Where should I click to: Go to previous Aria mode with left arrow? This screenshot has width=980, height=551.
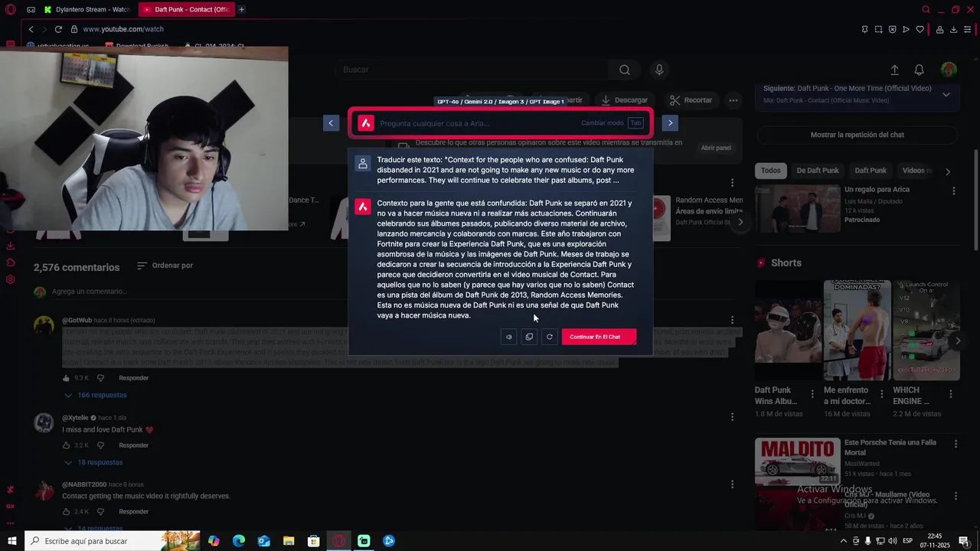pos(331,123)
